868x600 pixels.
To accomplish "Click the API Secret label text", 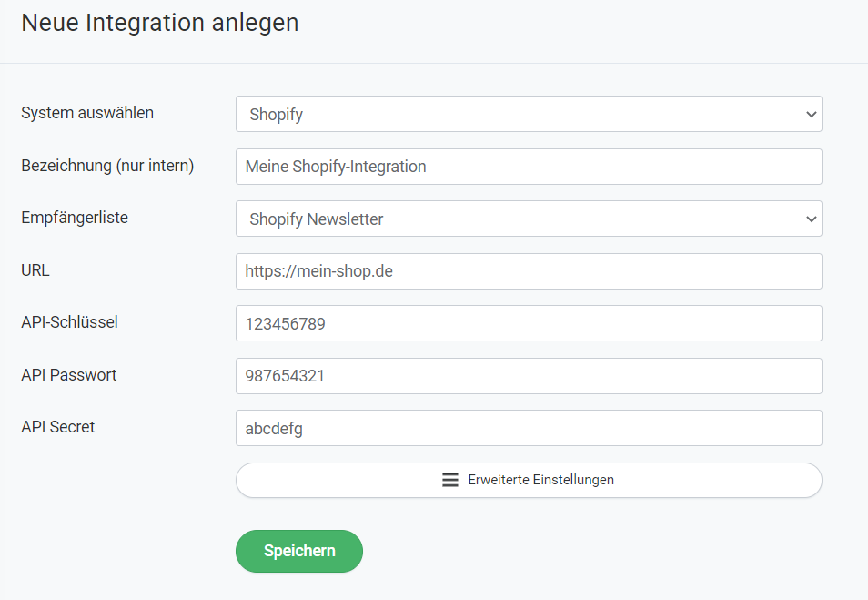I will click(58, 426).
